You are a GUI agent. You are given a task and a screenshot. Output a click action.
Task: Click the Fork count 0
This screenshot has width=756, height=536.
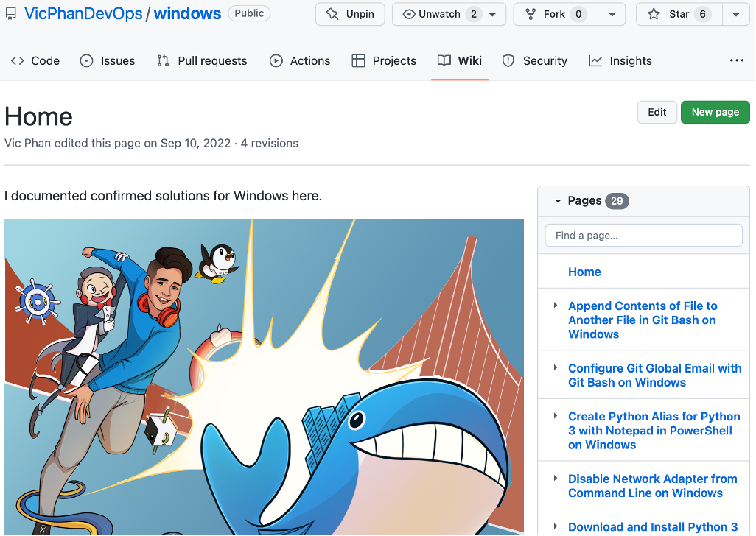tap(578, 15)
